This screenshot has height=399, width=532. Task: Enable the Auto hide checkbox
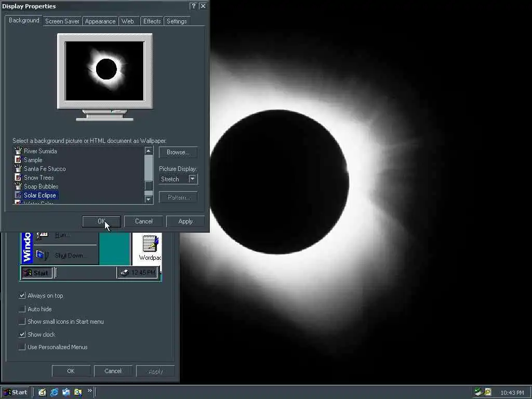point(22,309)
